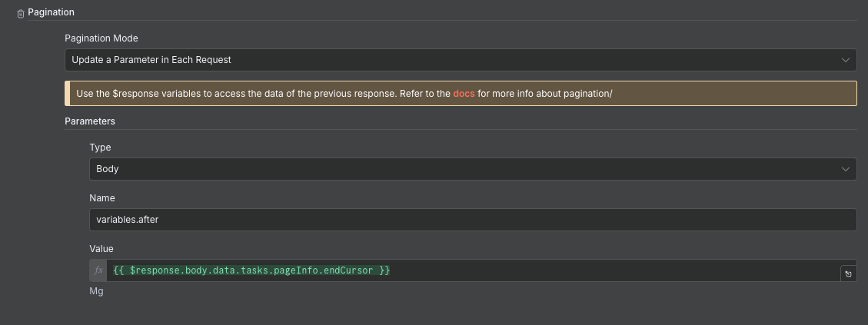Open the docs link in the notice

464,94
